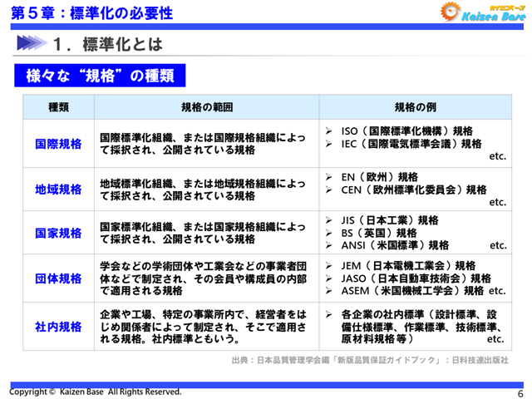This screenshot has width=532, height=399.
Task: Click the arrow bullet before IEC（国際電気標準会議）規格
Action: (x=330, y=144)
